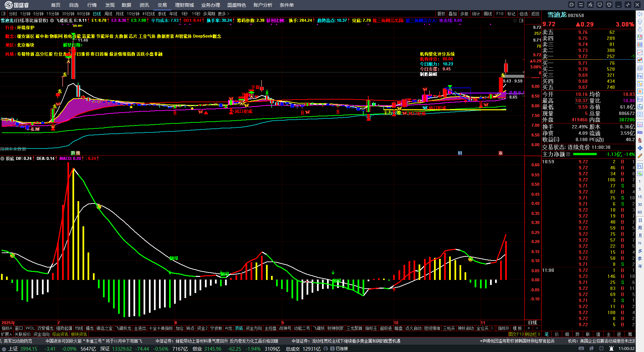The height and width of the screenshot is (352, 644).
Task: Collapse the 扩展 panel
Action: click(x=6, y=334)
